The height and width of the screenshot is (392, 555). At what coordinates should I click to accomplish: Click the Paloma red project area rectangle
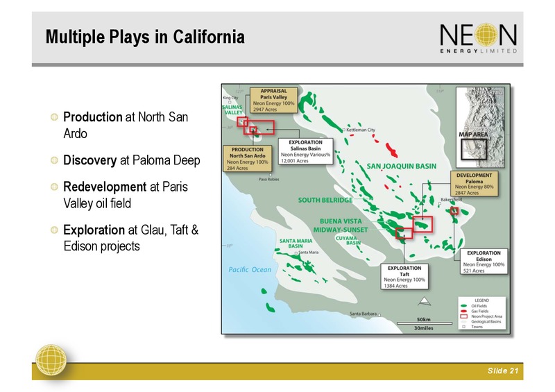(422, 224)
